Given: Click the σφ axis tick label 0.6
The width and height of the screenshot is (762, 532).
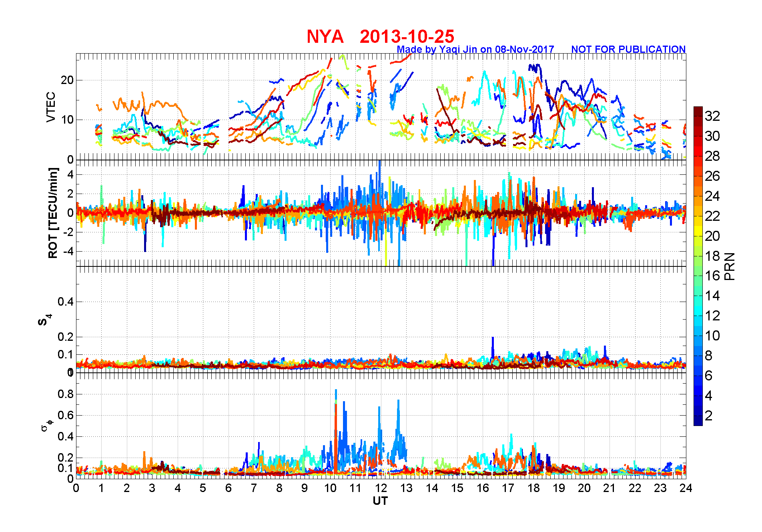Looking at the screenshot, I should (x=66, y=415).
